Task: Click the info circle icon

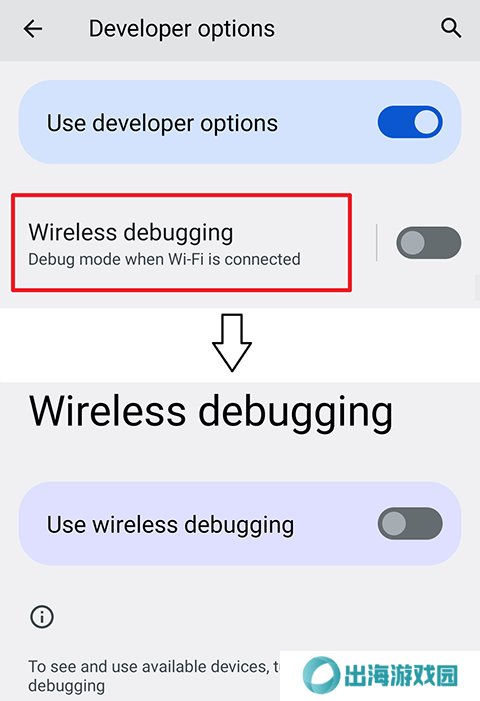Action: [42, 617]
